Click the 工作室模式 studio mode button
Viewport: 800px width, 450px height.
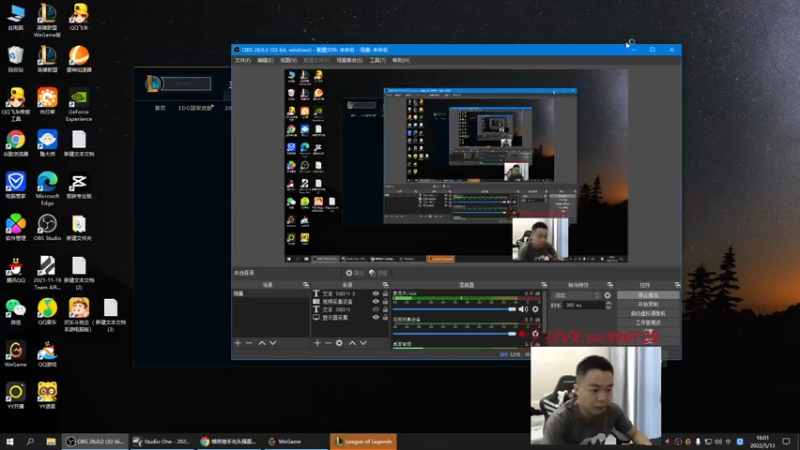[648, 322]
